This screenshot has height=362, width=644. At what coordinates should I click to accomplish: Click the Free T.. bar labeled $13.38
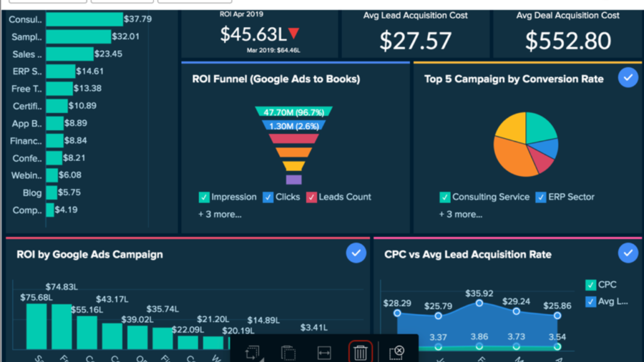(60, 88)
